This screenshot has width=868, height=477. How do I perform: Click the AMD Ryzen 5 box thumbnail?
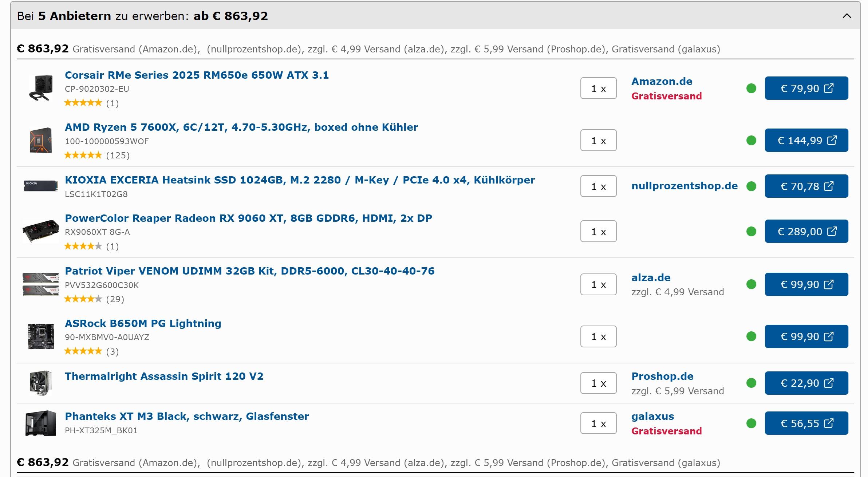[x=40, y=141]
